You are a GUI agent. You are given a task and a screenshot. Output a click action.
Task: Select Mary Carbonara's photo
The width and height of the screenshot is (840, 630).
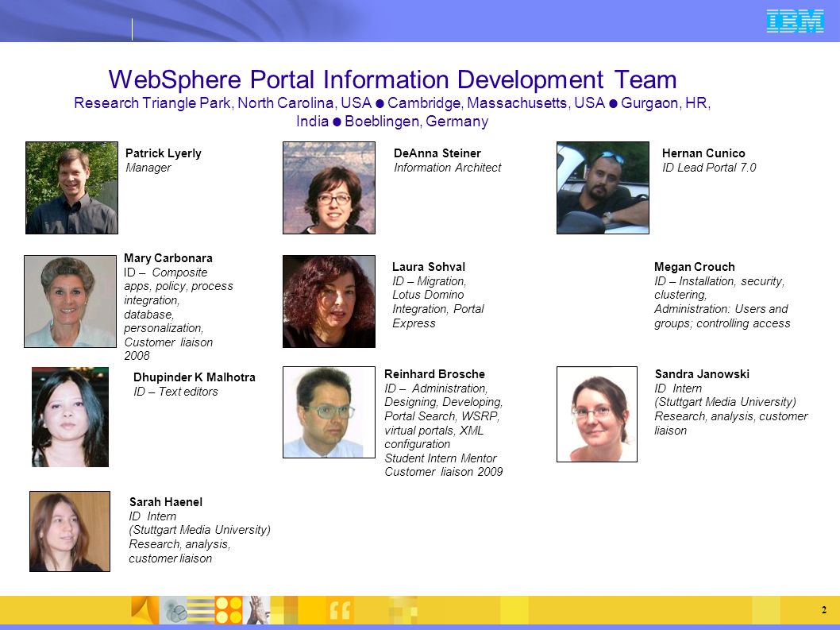(70, 301)
